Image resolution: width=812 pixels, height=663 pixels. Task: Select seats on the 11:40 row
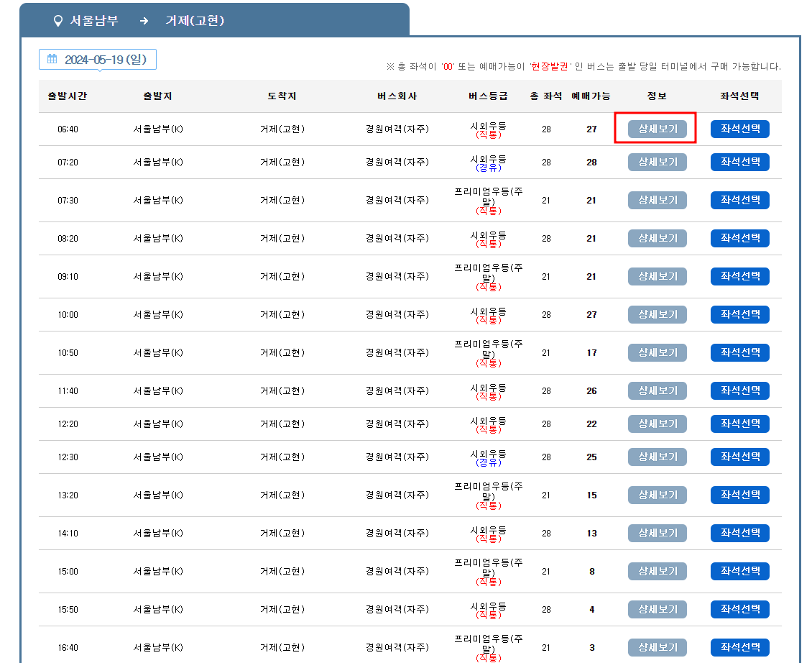740,390
